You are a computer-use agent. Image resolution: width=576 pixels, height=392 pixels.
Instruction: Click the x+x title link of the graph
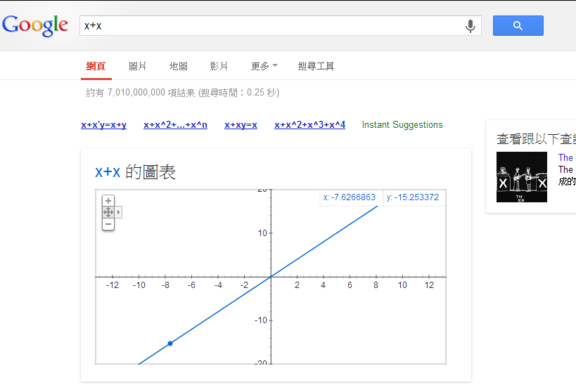pos(108,172)
